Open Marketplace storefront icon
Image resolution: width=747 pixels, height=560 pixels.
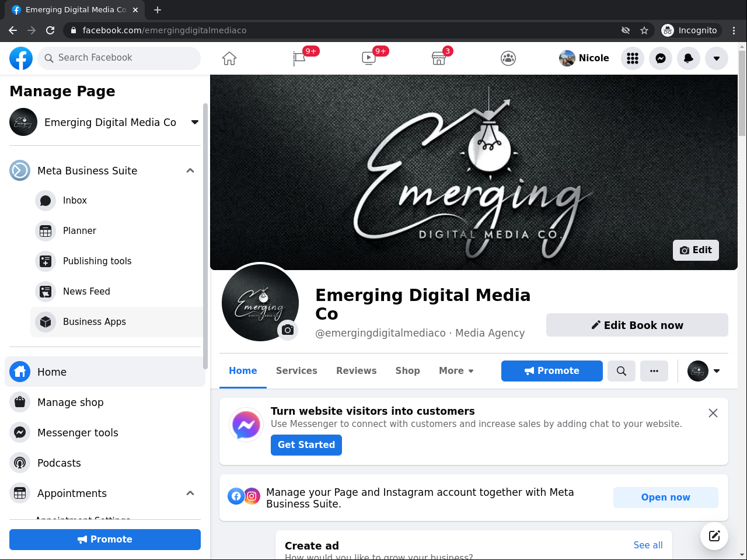pos(439,58)
